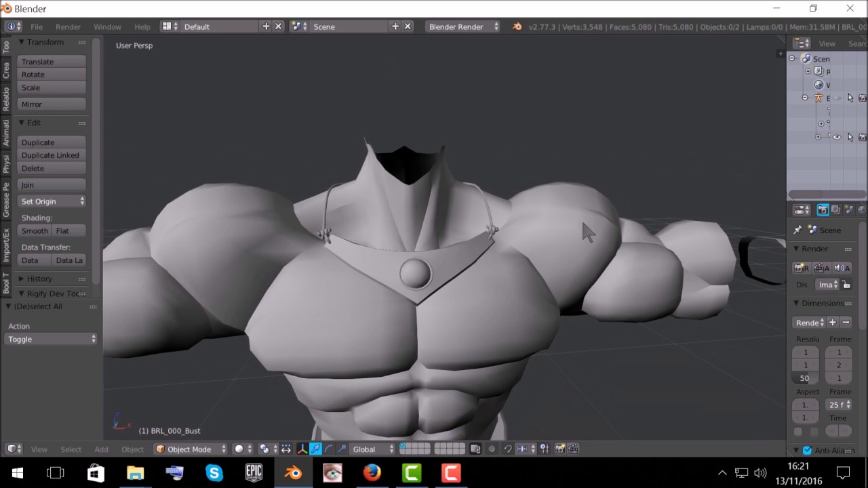The image size is (868, 488).
Task: Toggle selectability arrow of armature row
Action: tap(850, 98)
